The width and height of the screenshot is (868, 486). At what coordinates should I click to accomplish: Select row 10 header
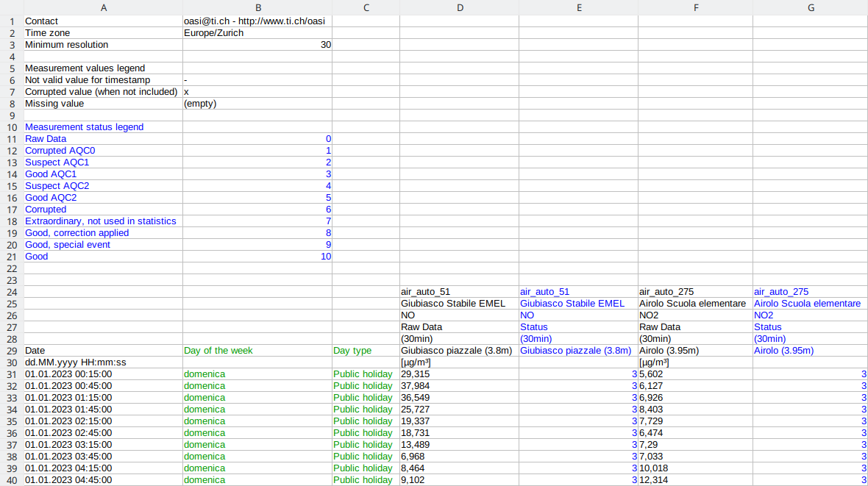tap(12, 127)
